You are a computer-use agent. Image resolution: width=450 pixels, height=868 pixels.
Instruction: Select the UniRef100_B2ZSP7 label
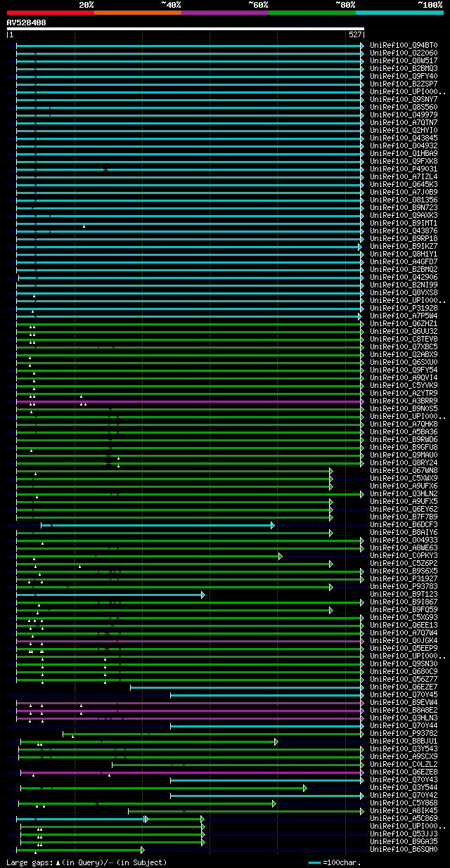coord(404,84)
